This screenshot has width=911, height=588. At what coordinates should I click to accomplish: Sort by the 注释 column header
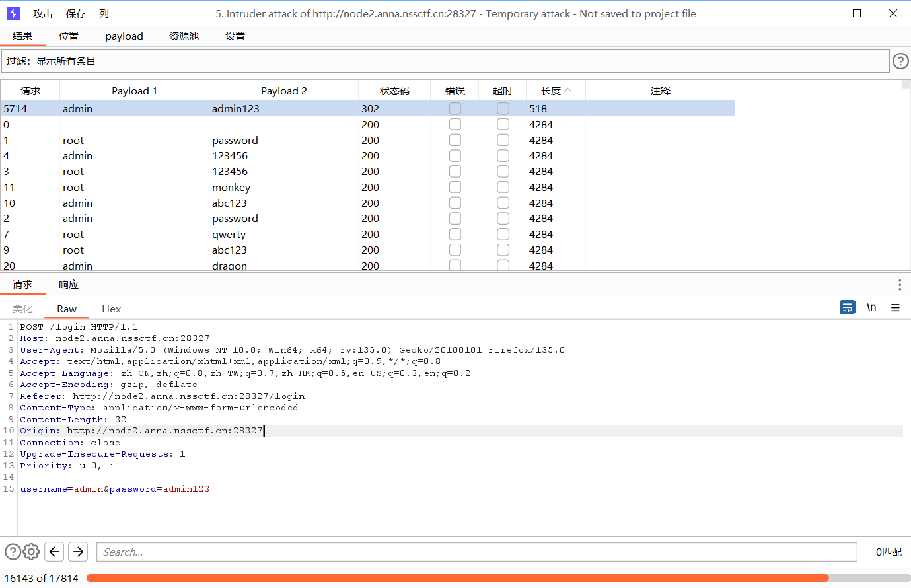pyautogui.click(x=661, y=91)
